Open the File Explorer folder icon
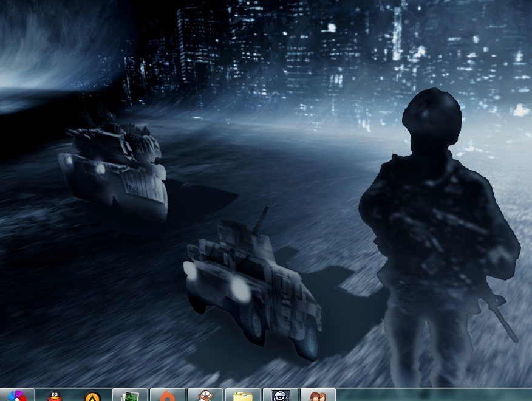Screen dimensions: 532x401 point(243,396)
